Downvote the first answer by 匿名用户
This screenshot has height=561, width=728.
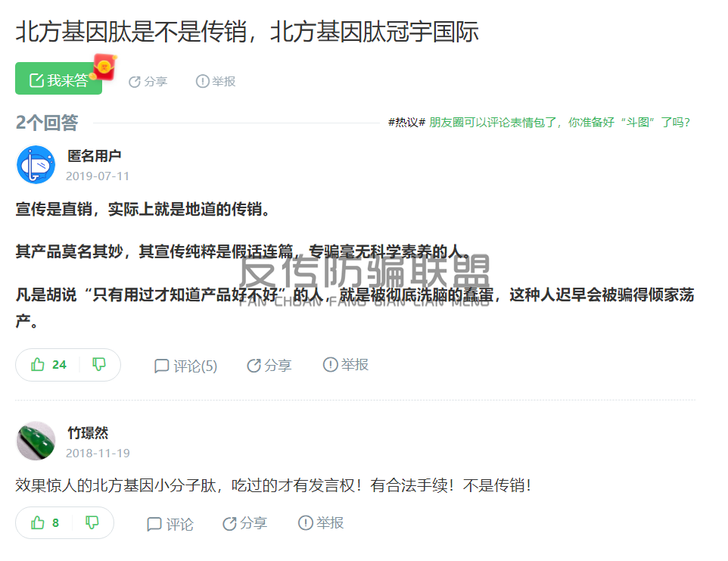[x=99, y=365]
